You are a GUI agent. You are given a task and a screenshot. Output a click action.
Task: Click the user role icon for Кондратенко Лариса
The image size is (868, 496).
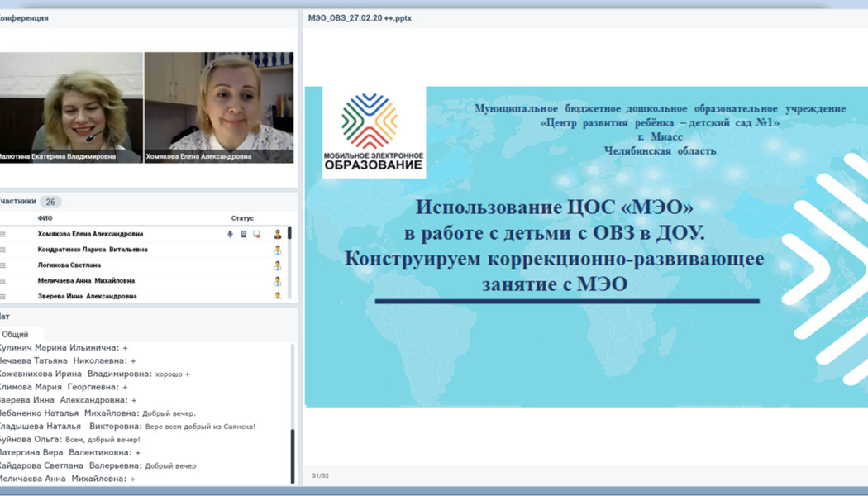pos(277,250)
